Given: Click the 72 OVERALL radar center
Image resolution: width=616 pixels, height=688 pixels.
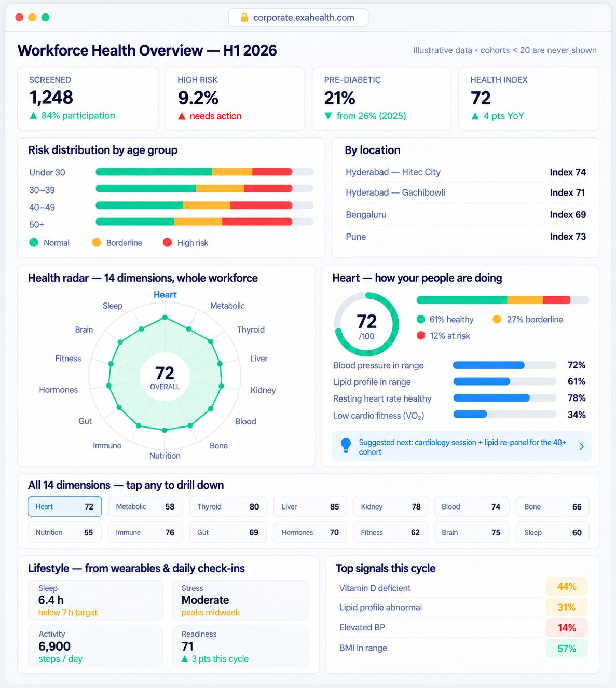Looking at the screenshot, I should 165,377.
